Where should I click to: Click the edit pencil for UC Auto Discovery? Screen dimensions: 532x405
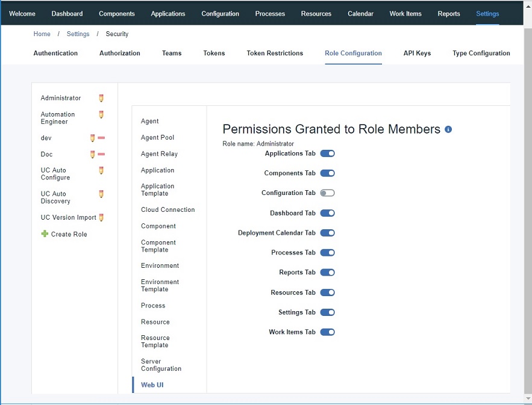[x=101, y=194]
